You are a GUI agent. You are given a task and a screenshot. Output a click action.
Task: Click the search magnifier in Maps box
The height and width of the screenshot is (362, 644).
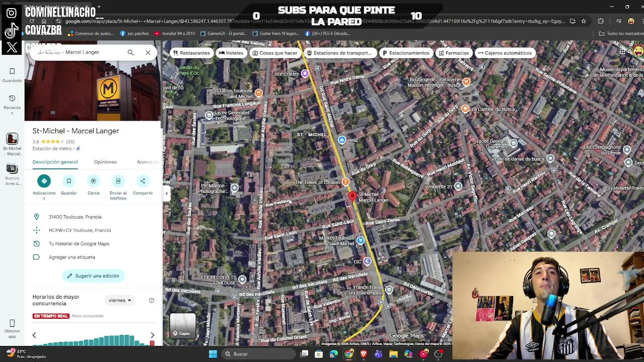(131, 52)
